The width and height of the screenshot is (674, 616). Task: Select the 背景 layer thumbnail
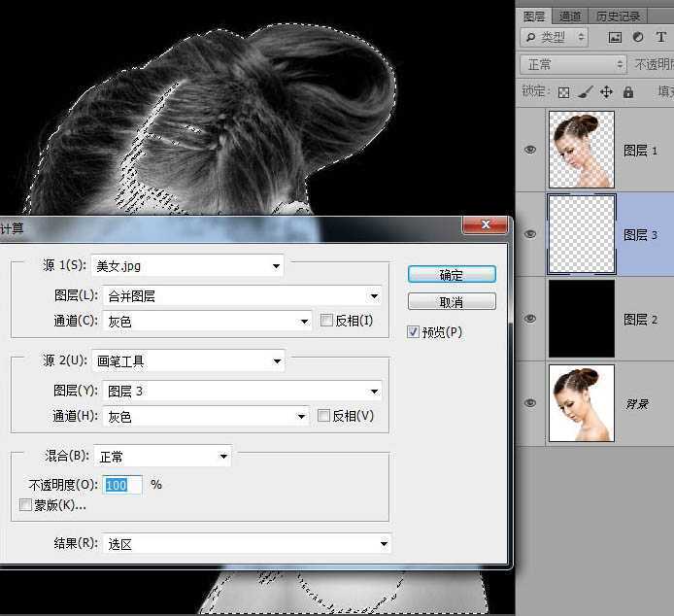(x=582, y=403)
